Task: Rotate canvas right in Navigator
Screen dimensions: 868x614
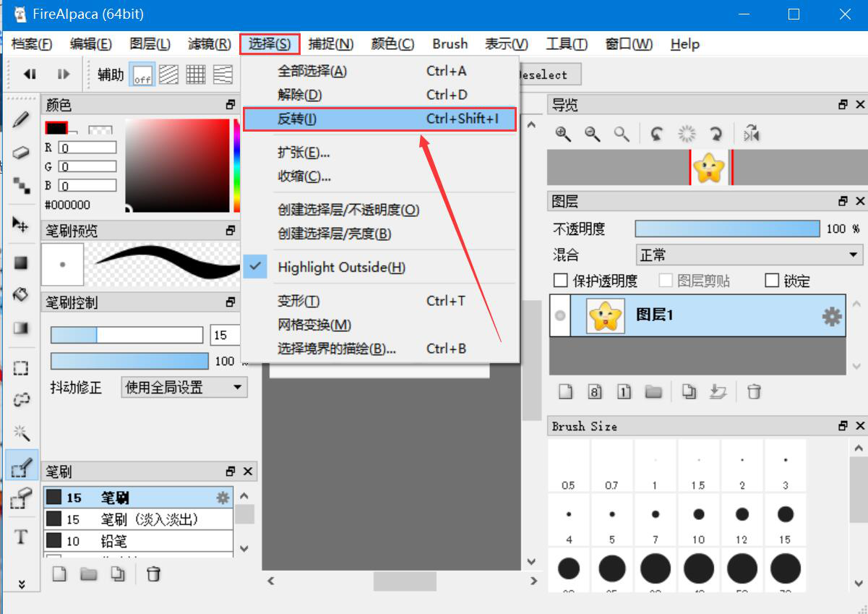Action: tap(716, 134)
